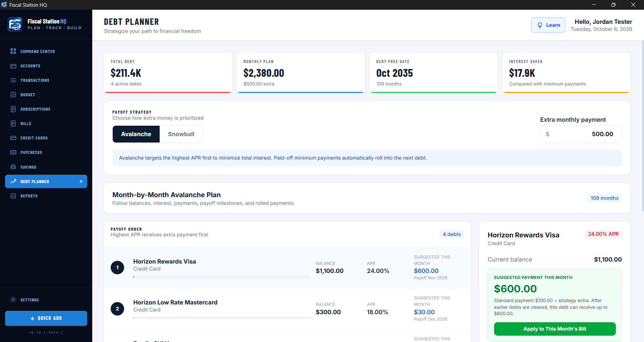This screenshot has height=342, width=644.
Task: Select the Horizon Low Rate Mastercard row
Action: pyautogui.click(x=287, y=309)
